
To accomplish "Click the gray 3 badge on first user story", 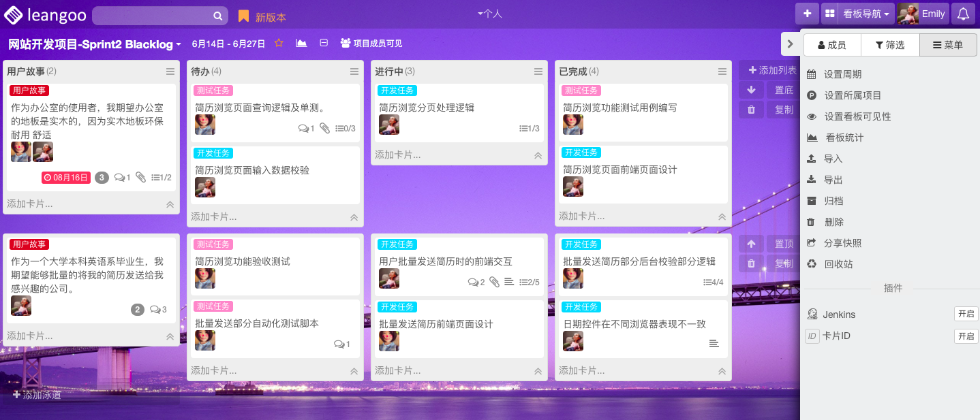I will pyautogui.click(x=102, y=178).
